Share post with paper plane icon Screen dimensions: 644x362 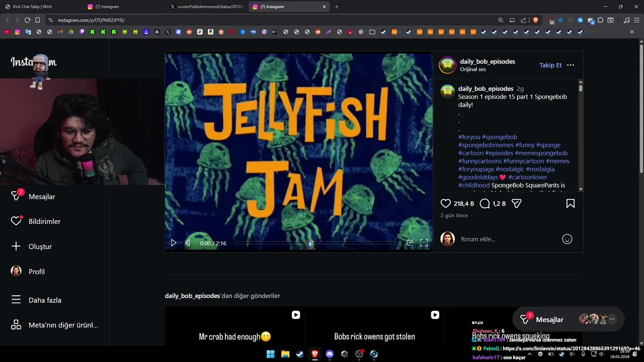pyautogui.click(x=516, y=204)
